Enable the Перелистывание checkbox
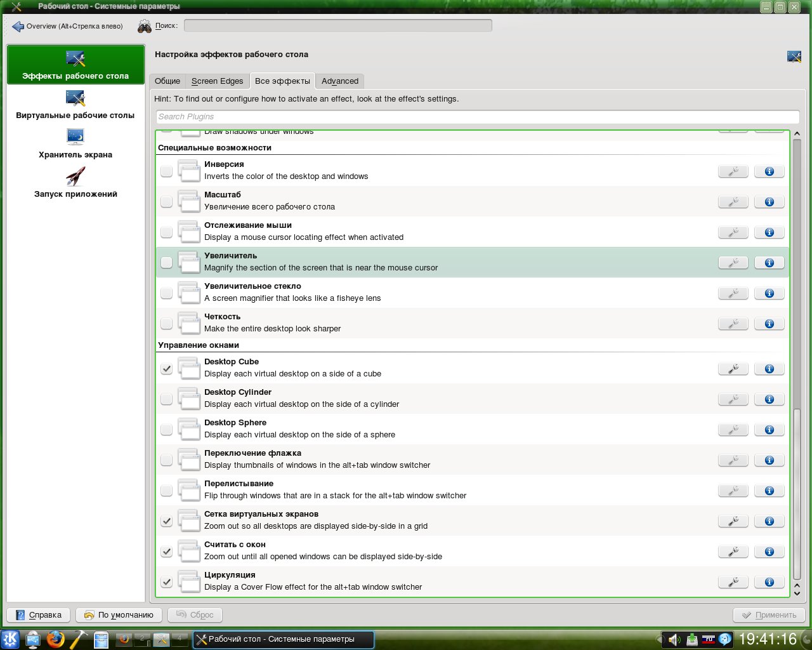Image resolution: width=812 pixels, height=650 pixels. coord(166,491)
